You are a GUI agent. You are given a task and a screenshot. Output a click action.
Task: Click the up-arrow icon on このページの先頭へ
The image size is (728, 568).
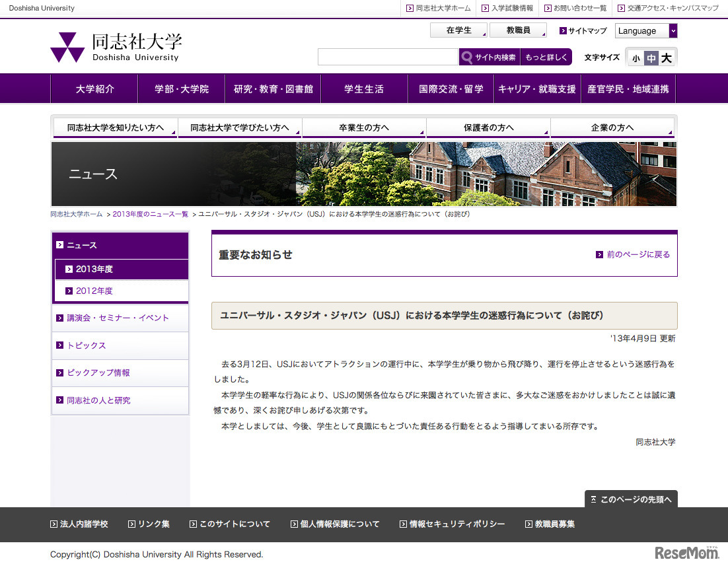tap(593, 500)
